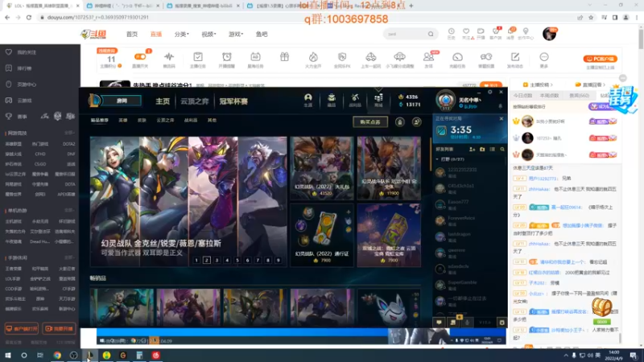The height and width of the screenshot is (362, 644).
Task: Search friends with the magnifier icon
Action: coord(502,150)
